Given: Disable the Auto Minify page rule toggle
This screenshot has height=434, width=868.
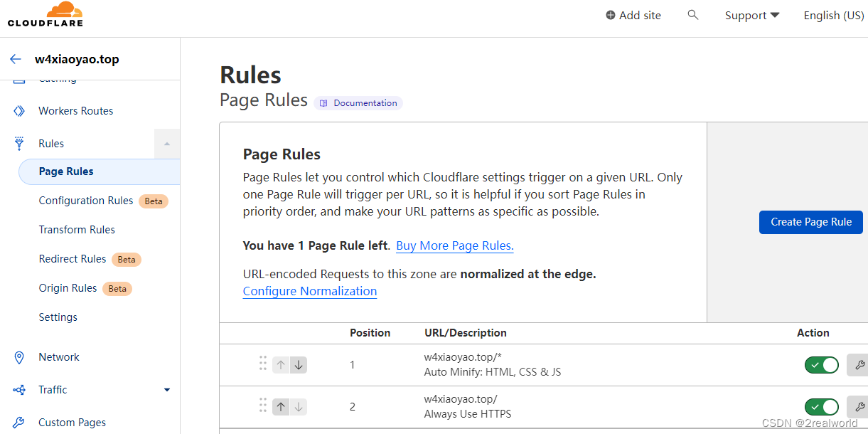Looking at the screenshot, I should (x=821, y=365).
